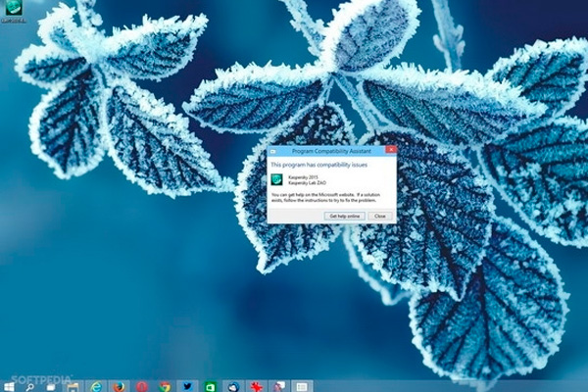Open the green Store icon on taskbar
This screenshot has height=392, width=588.
[x=210, y=386]
